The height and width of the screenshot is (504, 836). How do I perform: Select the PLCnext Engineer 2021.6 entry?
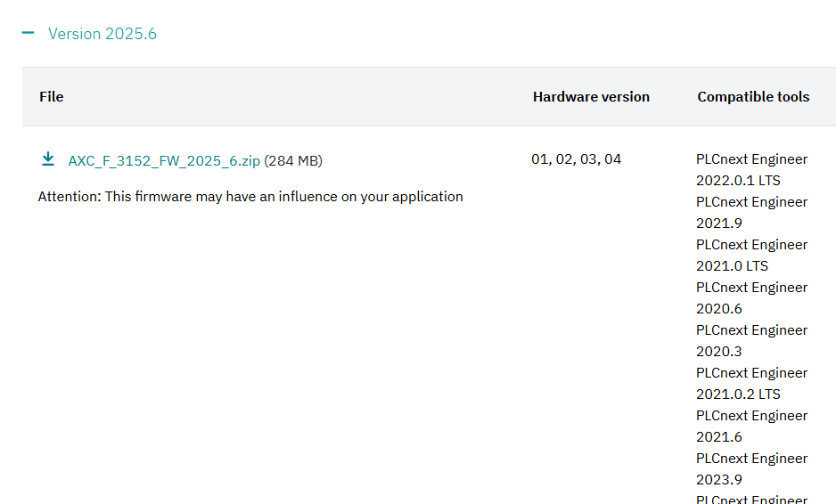751,426
